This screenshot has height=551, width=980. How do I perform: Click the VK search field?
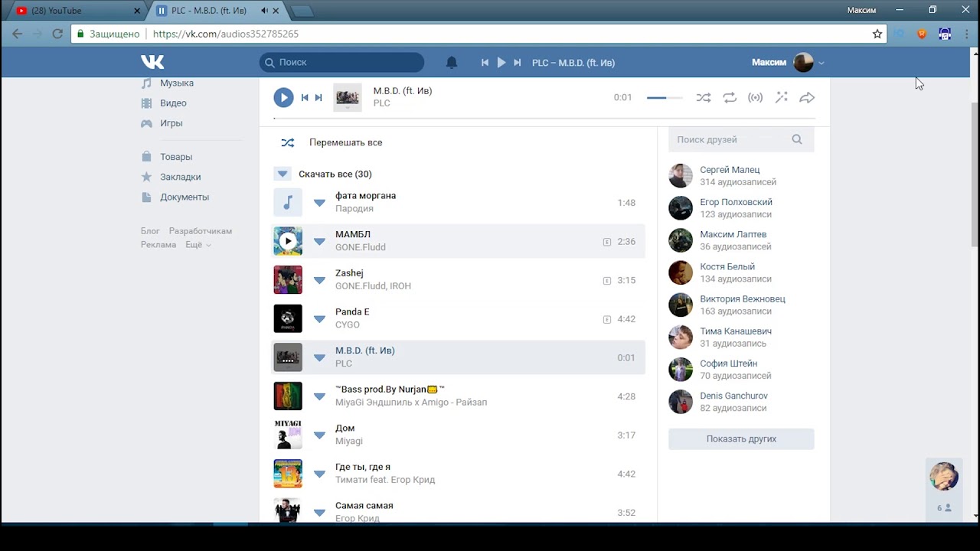(x=341, y=62)
